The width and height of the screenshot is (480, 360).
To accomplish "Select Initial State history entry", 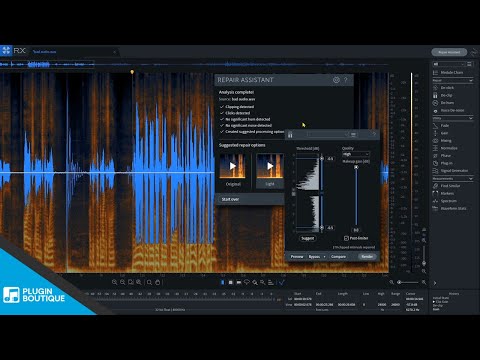I will point(441,298).
